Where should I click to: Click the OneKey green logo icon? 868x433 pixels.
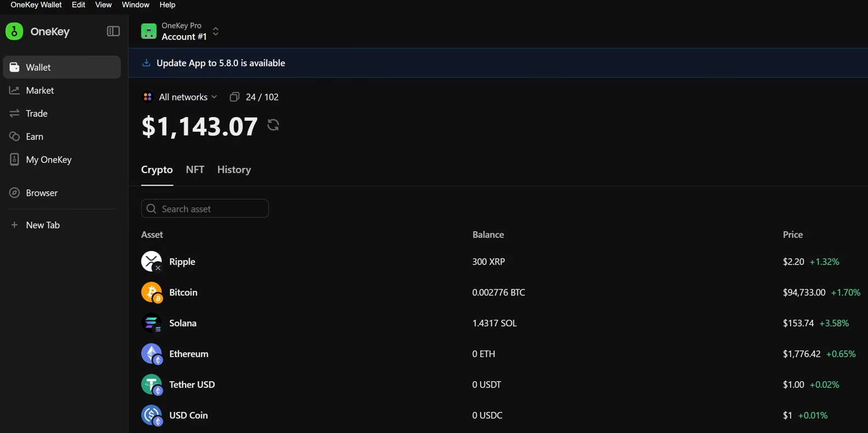tap(14, 31)
